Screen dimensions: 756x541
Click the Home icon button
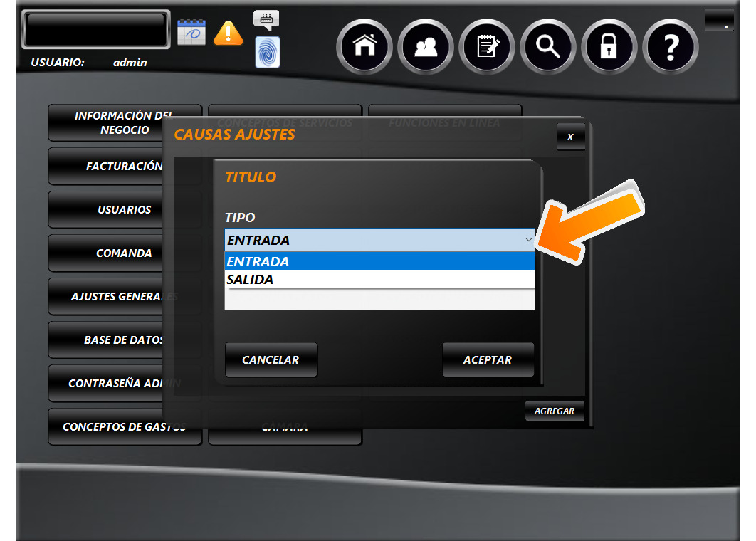click(x=364, y=47)
